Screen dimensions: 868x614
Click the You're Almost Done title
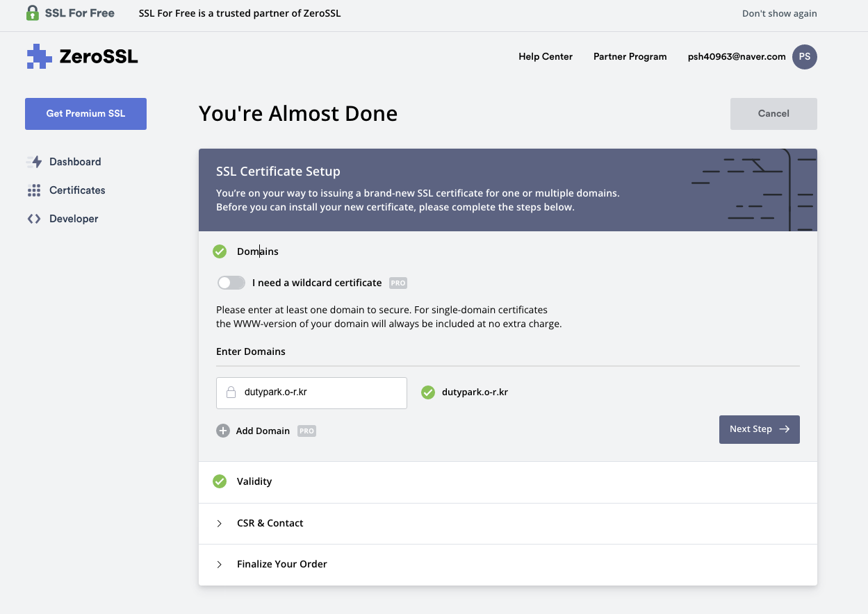(298, 113)
